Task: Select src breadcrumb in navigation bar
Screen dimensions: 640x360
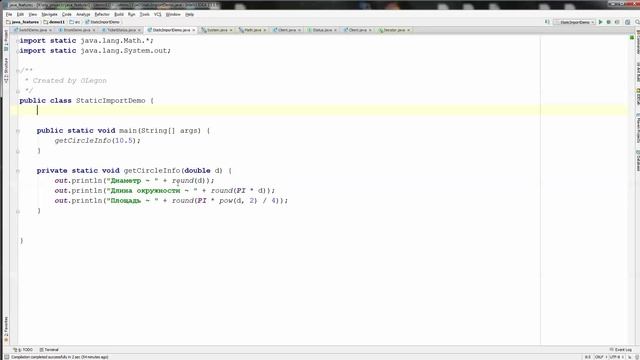Action: (75, 22)
